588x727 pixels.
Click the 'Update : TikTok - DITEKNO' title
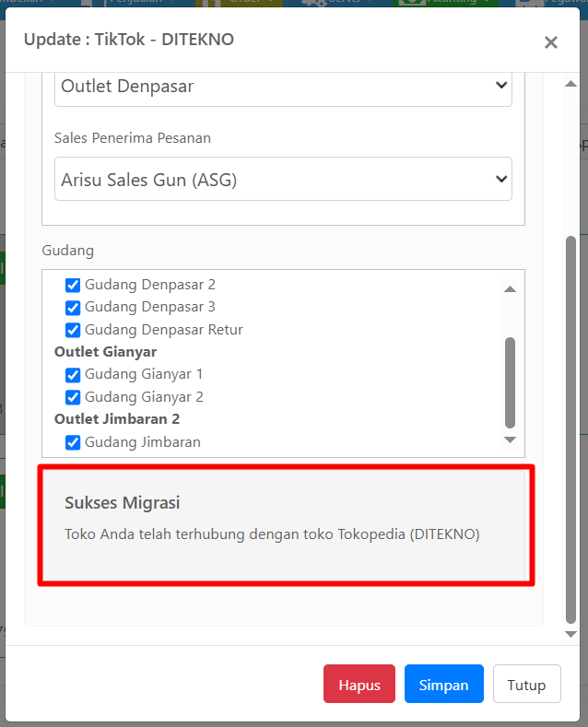click(129, 40)
